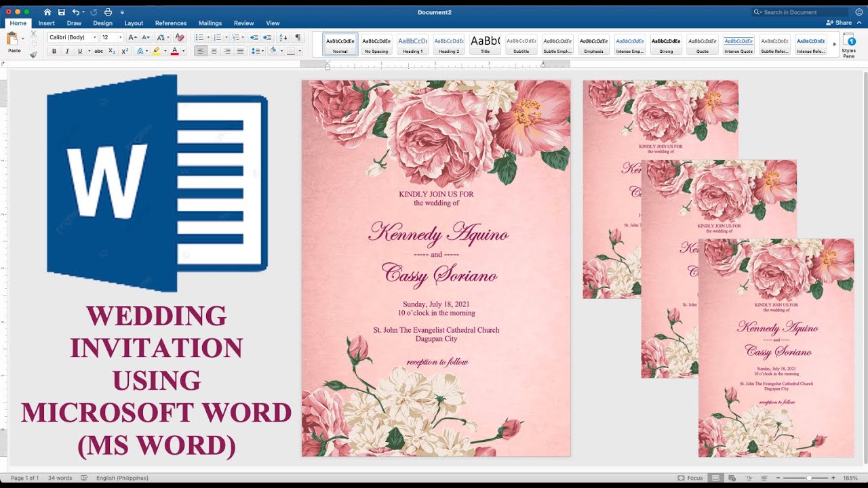The width and height of the screenshot is (868, 488).
Task: Click the Share button
Action: click(840, 22)
